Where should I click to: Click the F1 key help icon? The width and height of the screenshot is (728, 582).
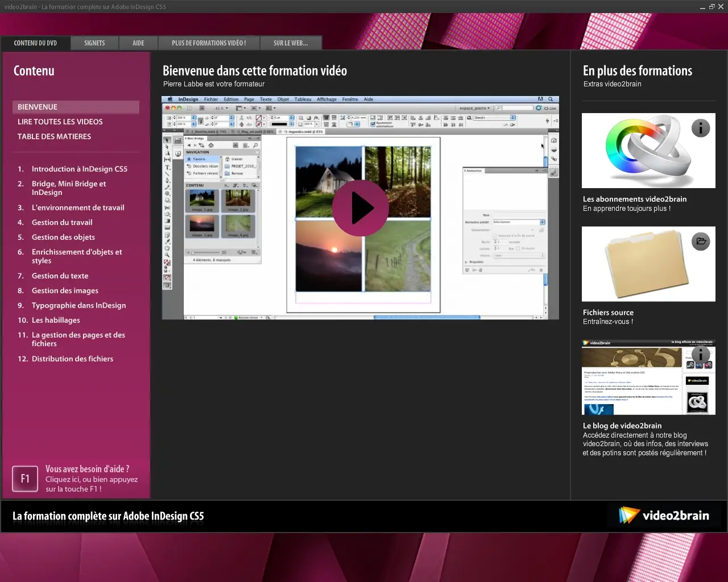(25, 479)
